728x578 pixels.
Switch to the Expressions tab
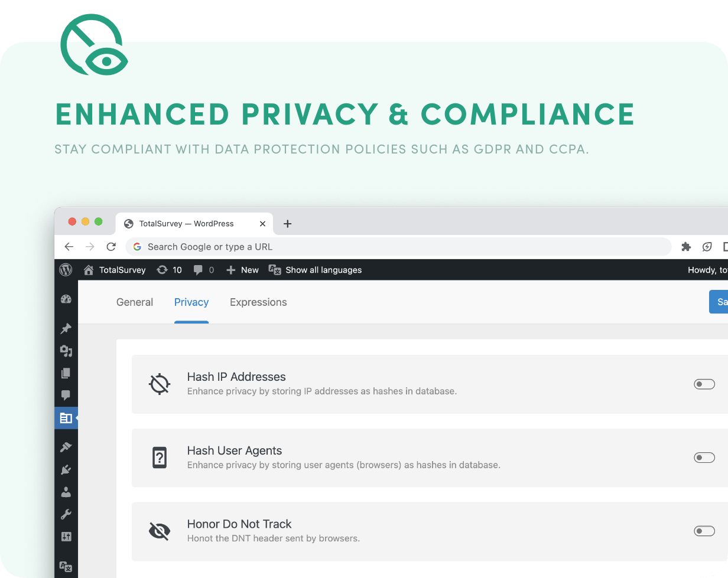(258, 302)
